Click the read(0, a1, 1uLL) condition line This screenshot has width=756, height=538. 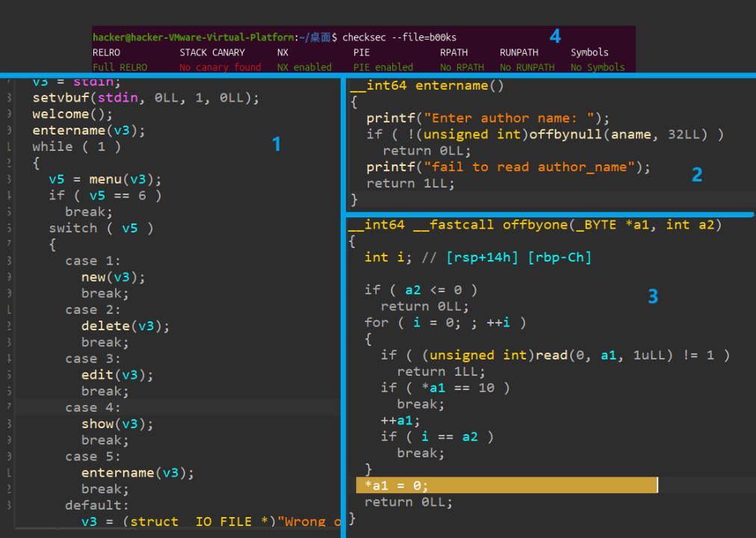coord(555,355)
